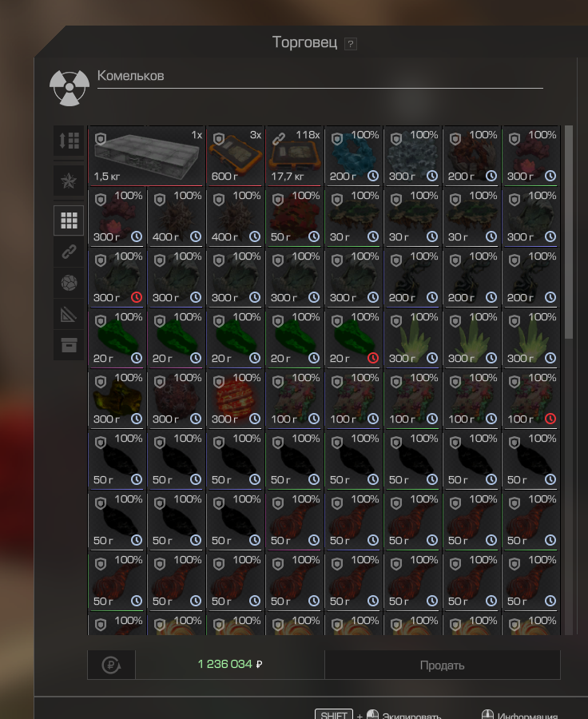Click chain-link icon on 118x stack
588x719 pixels.
coord(278,137)
